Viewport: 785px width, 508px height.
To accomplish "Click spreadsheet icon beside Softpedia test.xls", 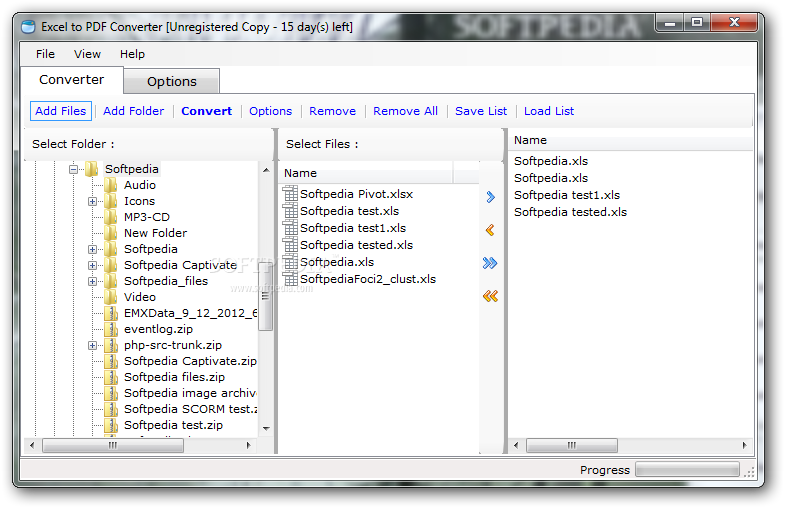I will (290, 211).
